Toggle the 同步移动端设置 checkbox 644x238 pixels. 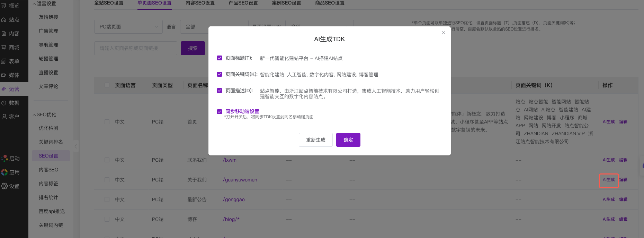tap(220, 111)
